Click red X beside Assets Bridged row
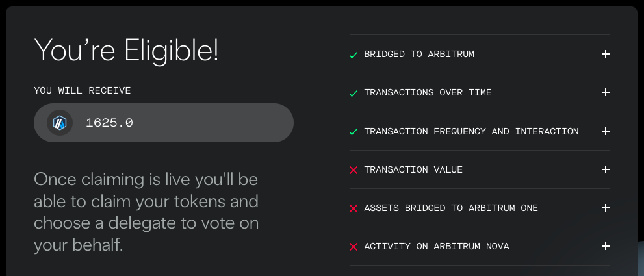 354,208
